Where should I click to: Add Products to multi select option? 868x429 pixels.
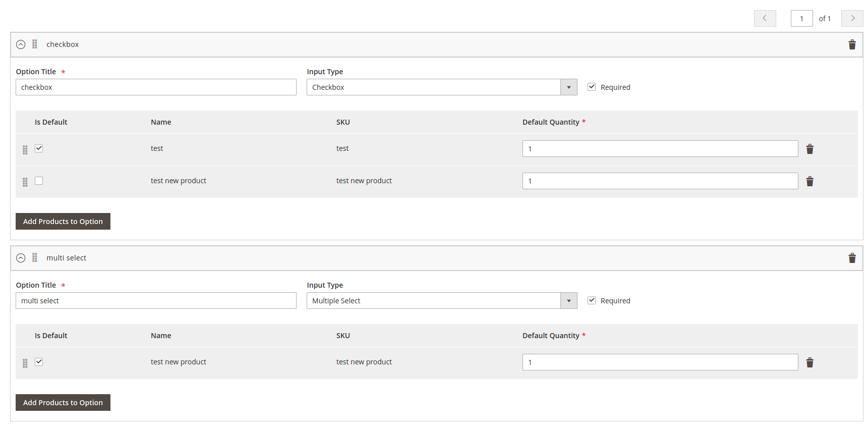tap(63, 403)
